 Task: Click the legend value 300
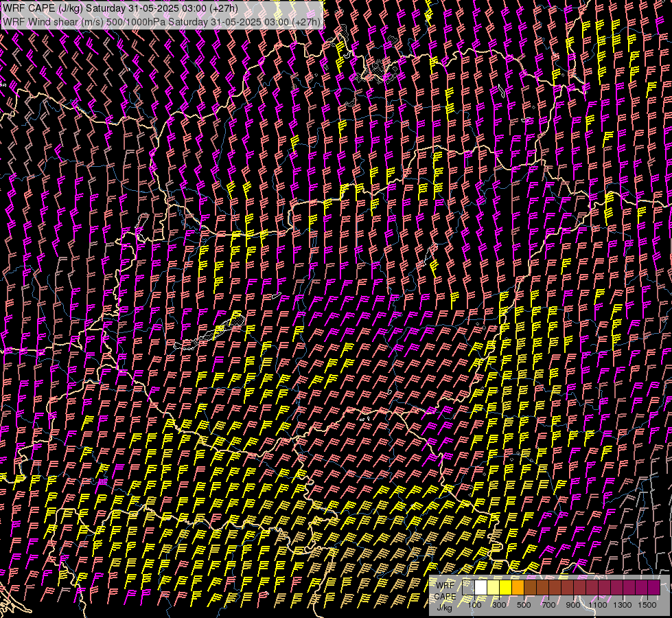[x=499, y=605]
